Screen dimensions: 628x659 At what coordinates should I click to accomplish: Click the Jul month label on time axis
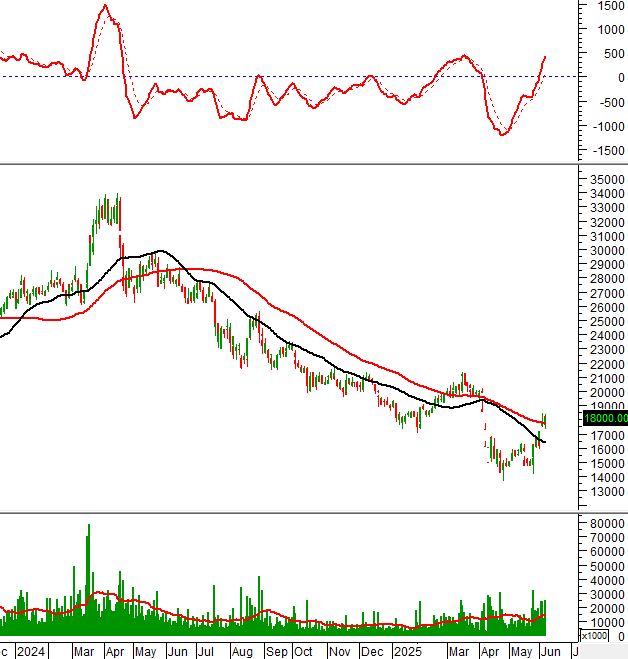click(x=206, y=651)
